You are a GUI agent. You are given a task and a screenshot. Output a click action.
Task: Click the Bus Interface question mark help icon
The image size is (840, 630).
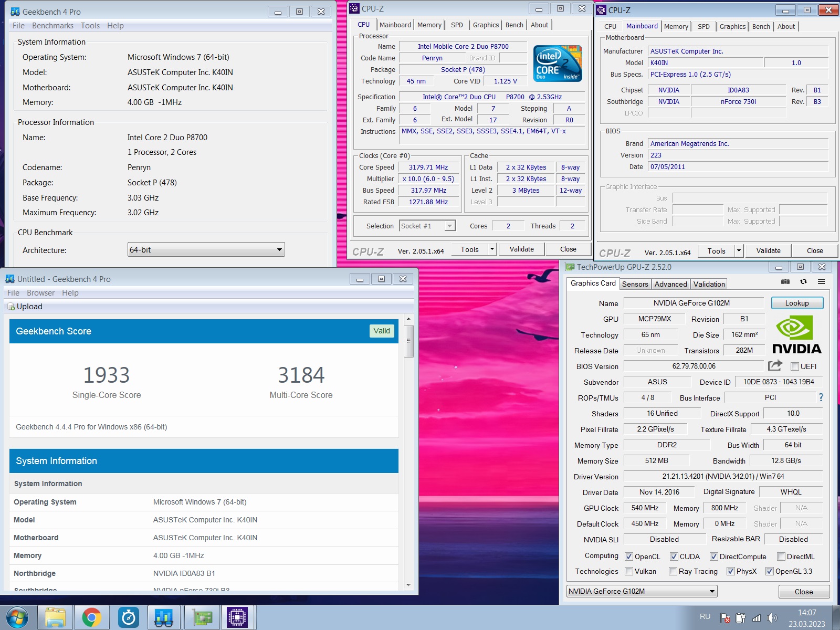tap(821, 397)
